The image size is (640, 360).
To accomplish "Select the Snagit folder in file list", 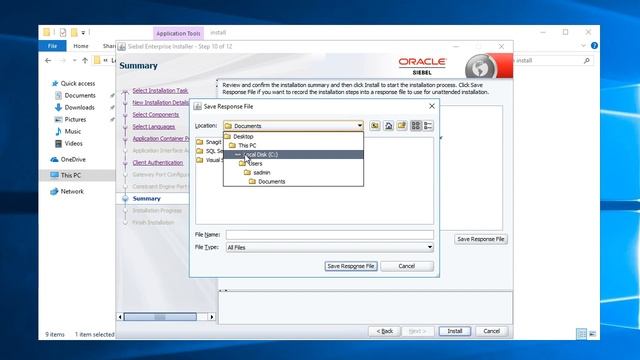I will 209,142.
